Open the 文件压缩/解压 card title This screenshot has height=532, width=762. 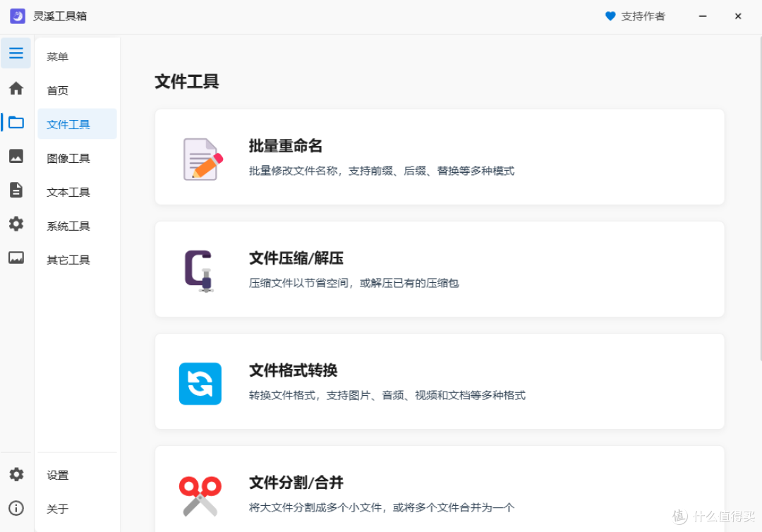pos(296,258)
